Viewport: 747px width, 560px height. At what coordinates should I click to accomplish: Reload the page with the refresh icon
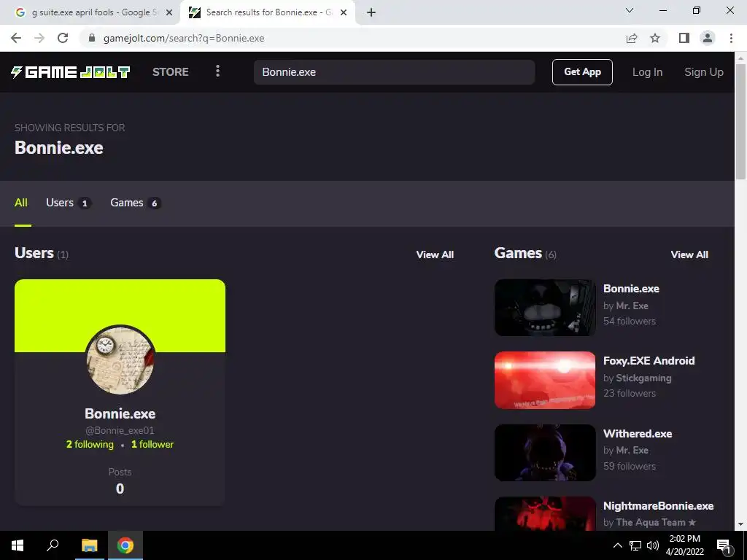coord(63,38)
